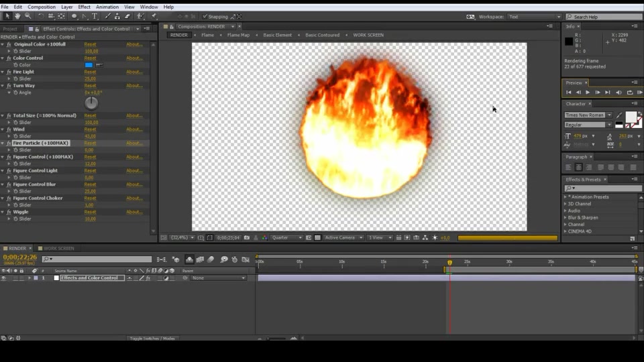Open the Window menu
Viewport: 644px width, 362px height.
pos(149,7)
